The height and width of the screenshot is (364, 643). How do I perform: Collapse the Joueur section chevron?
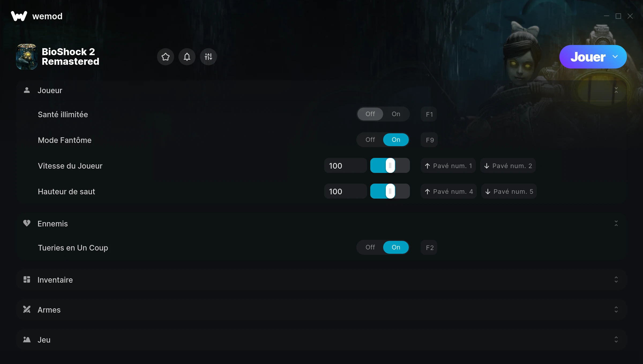click(x=616, y=90)
